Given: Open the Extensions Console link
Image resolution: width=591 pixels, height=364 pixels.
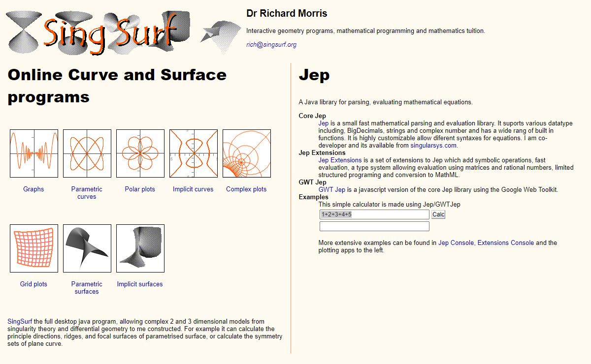Looking at the screenshot, I should point(506,243).
